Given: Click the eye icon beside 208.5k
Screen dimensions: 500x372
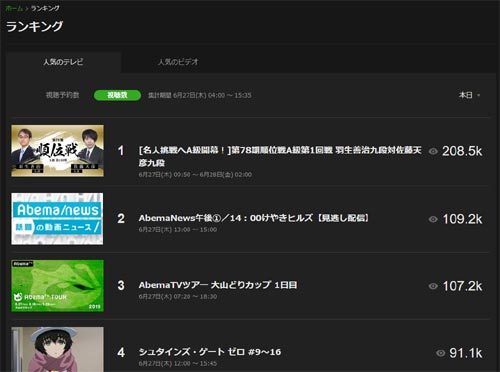Looking at the screenshot, I should coord(433,151).
